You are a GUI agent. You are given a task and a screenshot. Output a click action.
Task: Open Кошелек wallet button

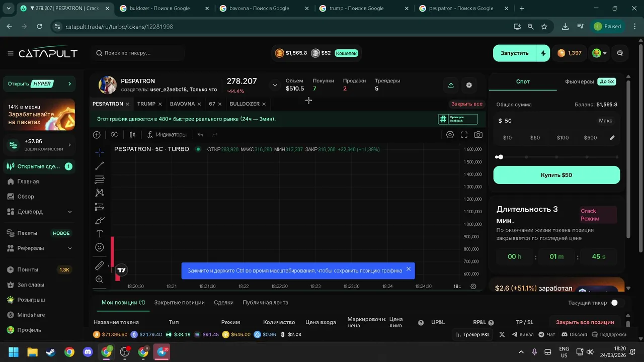346,53
